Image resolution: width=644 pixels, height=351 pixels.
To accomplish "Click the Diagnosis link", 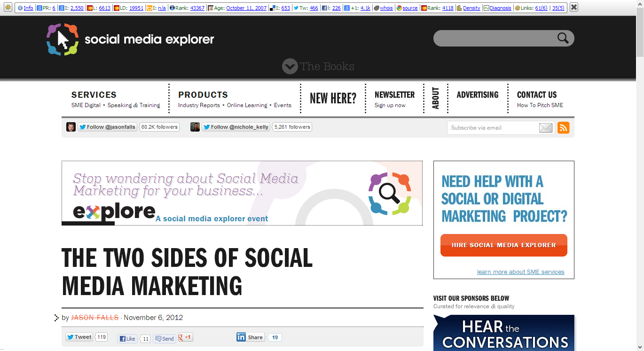I will point(500,8).
